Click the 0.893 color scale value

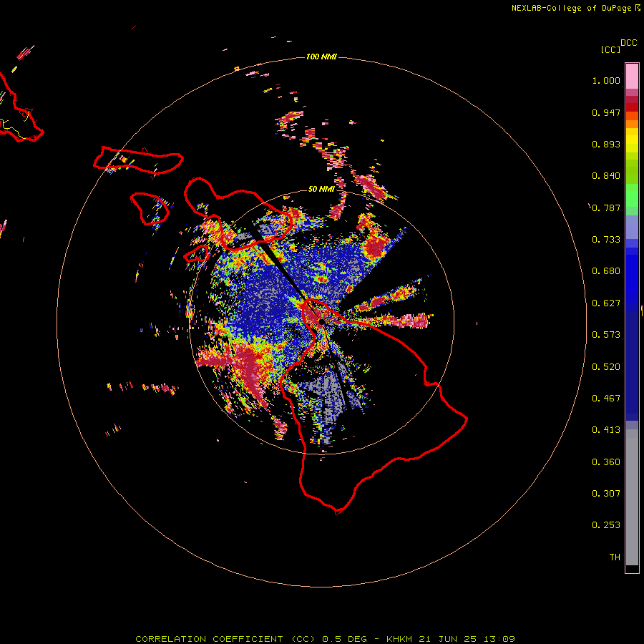(606, 144)
